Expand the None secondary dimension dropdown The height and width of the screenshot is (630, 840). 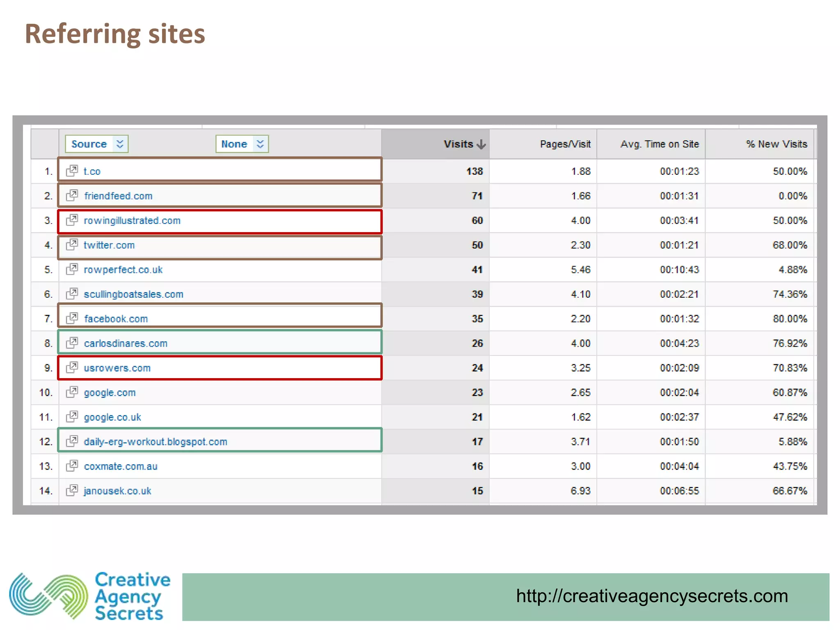coord(242,144)
